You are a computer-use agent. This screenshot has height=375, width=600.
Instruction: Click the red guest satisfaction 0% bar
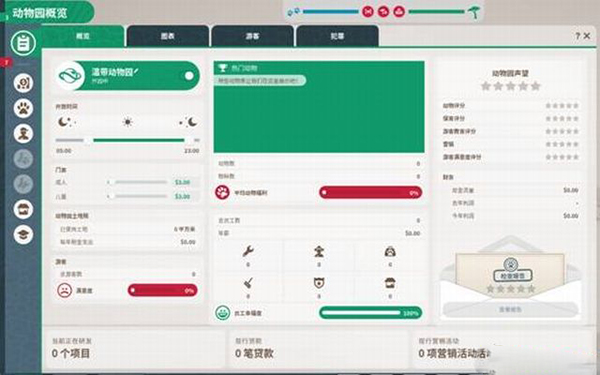pyautogui.click(x=163, y=290)
